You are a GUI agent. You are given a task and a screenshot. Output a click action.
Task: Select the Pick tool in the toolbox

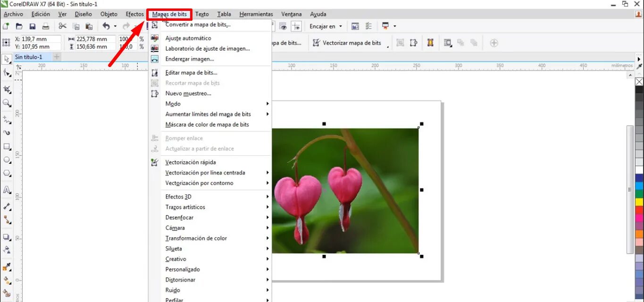coord(7,59)
